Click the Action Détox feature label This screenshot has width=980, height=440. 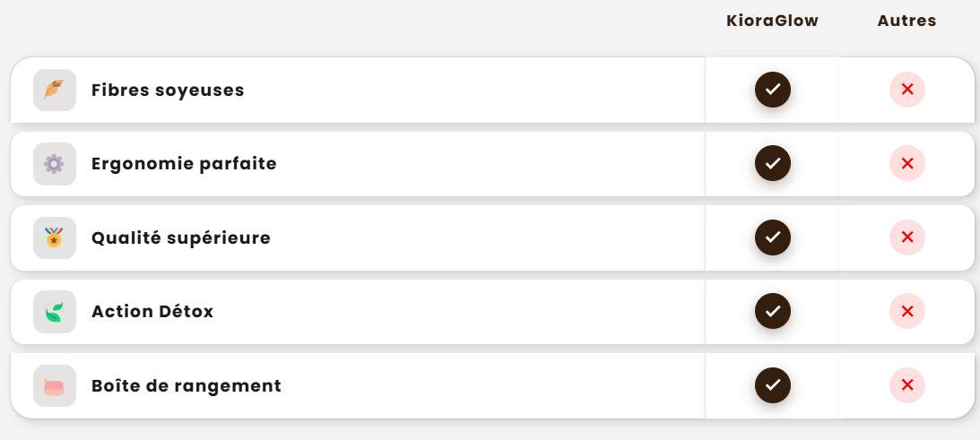(152, 312)
